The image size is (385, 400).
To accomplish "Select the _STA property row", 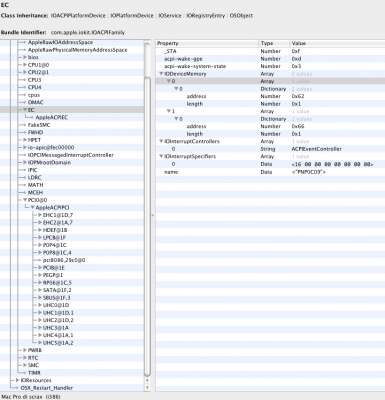I will (270, 51).
